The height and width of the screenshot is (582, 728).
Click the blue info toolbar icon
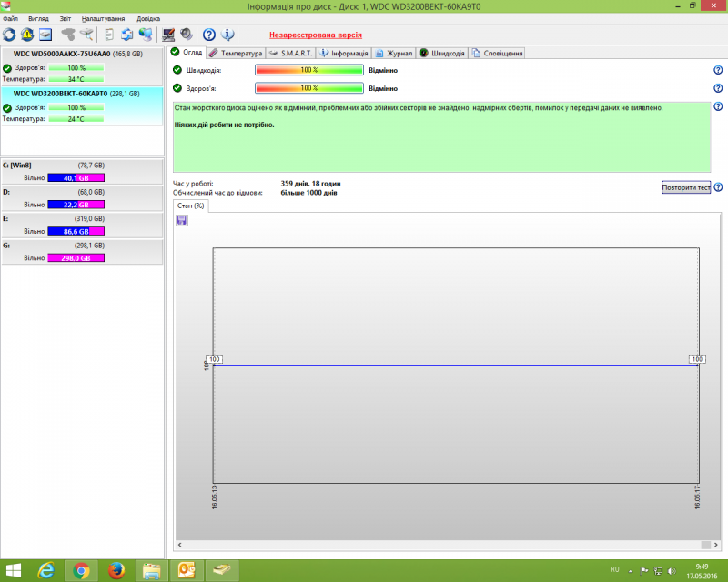pos(227,35)
